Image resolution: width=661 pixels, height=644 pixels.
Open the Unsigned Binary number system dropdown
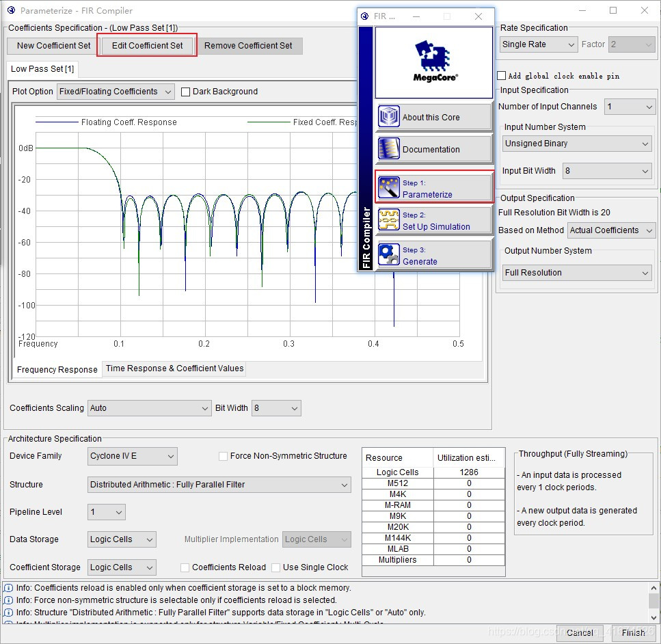[x=577, y=144]
